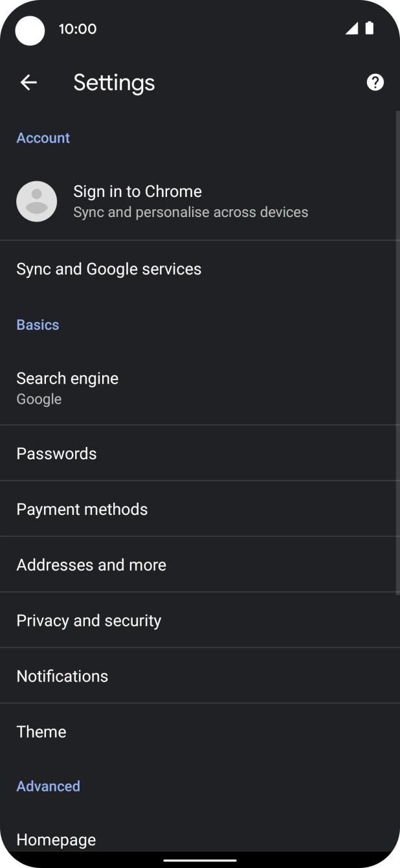This screenshot has height=868, width=400.
Task: Open the Theme setting
Action: point(41,731)
